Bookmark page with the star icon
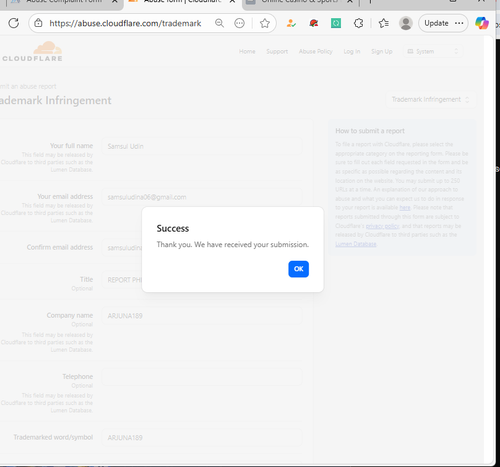Viewport: 500px width, 467px height. point(265,23)
